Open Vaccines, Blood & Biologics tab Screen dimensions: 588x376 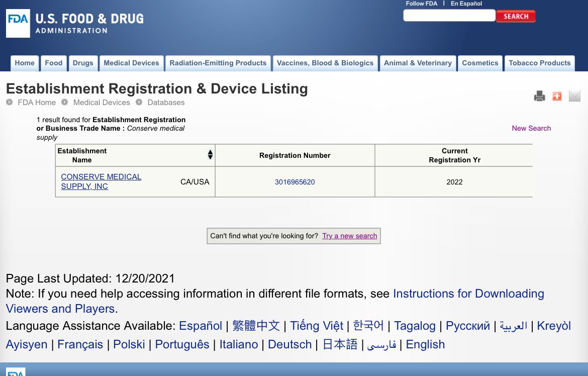[325, 63]
